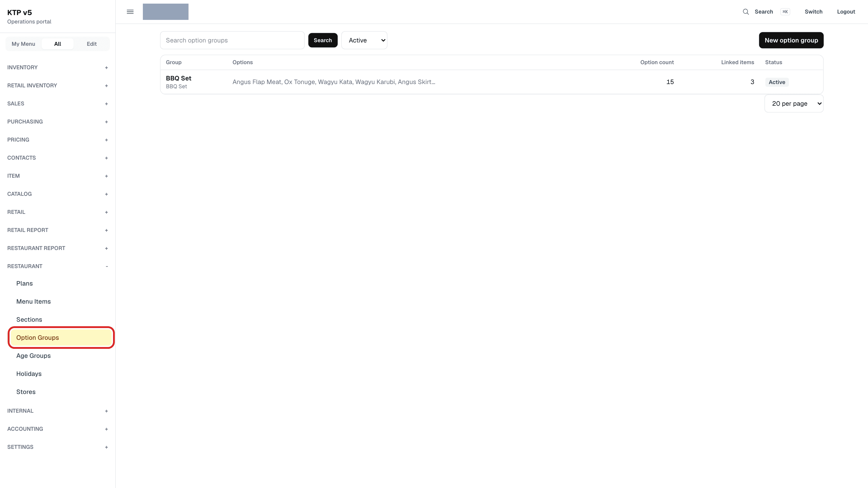
Task: Click the ⌘K shortcut badge
Action: pyautogui.click(x=785, y=12)
